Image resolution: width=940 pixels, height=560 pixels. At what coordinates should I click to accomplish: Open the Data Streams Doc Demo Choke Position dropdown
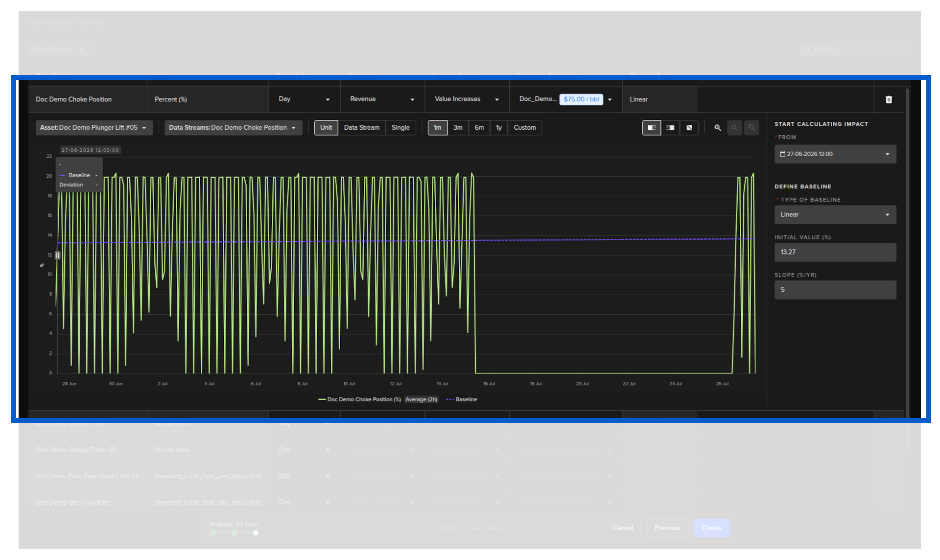233,128
